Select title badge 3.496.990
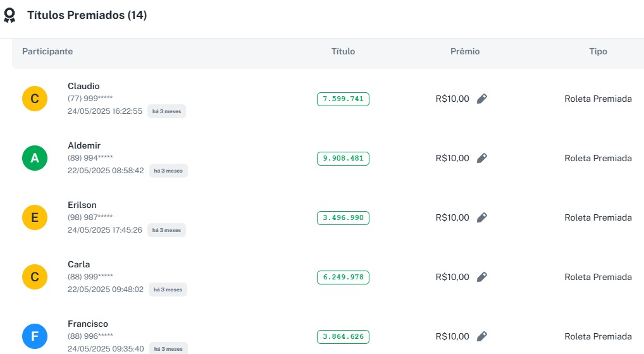This screenshot has width=644, height=354. 343,217
